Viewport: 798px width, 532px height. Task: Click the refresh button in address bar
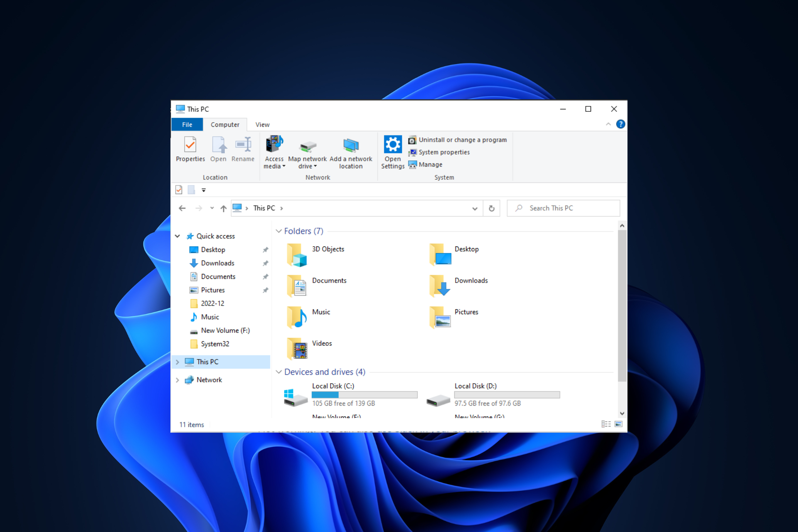pyautogui.click(x=492, y=208)
